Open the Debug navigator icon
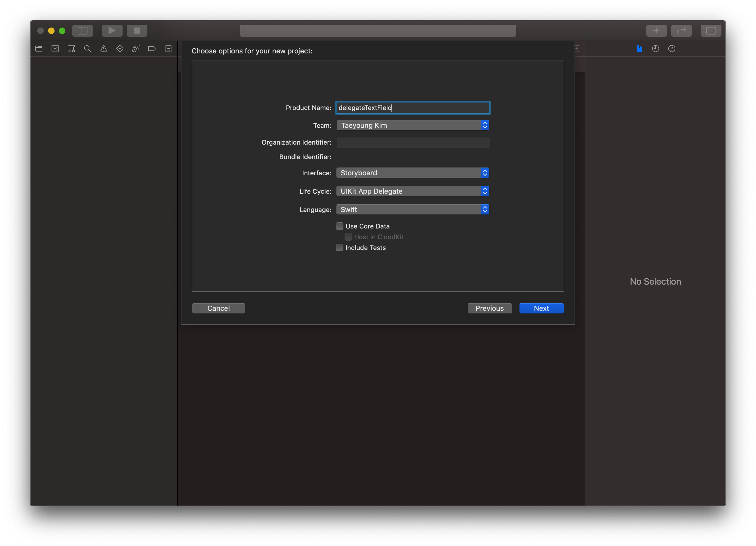The height and width of the screenshot is (546, 756). pos(136,49)
